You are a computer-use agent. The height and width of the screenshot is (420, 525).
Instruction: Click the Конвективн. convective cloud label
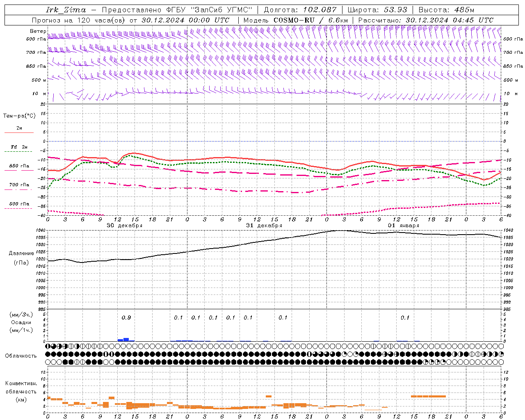(x=21, y=383)
